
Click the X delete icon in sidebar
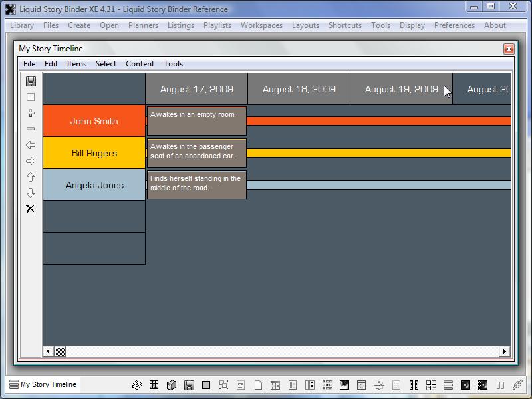point(31,209)
